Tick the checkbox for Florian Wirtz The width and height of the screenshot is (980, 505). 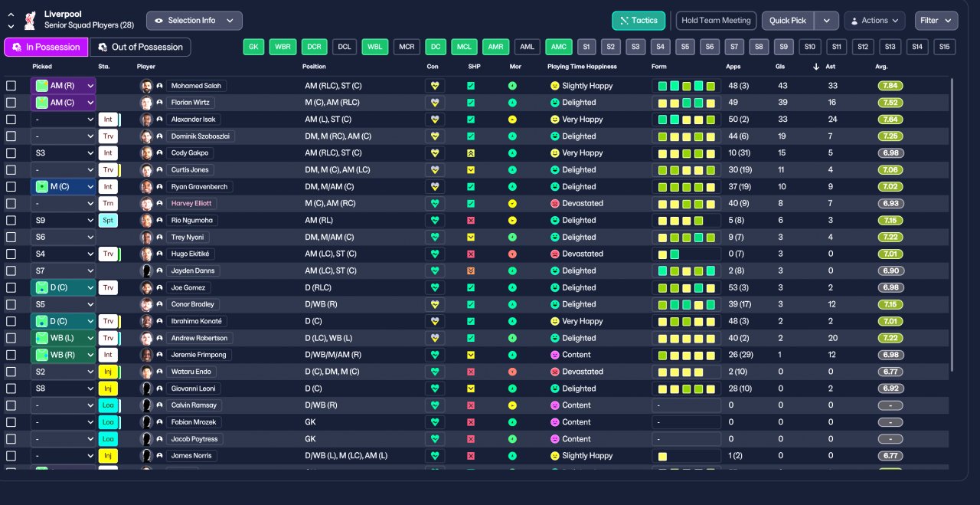[x=11, y=103]
